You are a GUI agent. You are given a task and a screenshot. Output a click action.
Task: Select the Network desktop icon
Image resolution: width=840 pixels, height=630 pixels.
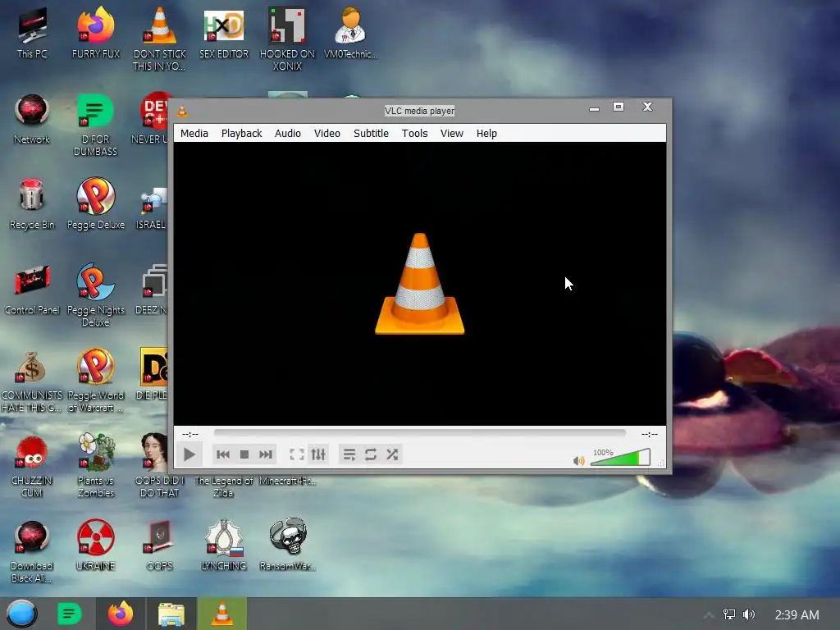[32, 119]
